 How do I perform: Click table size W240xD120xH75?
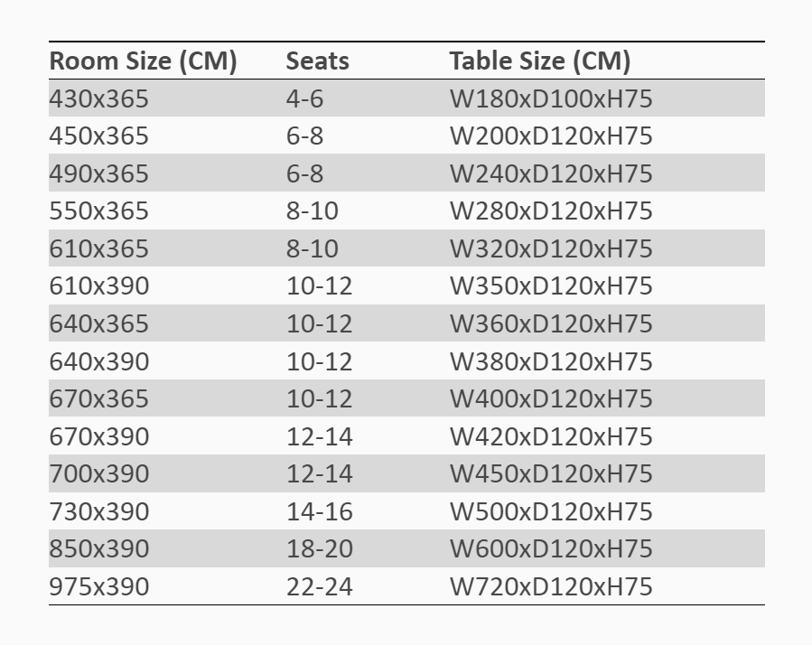click(x=550, y=173)
